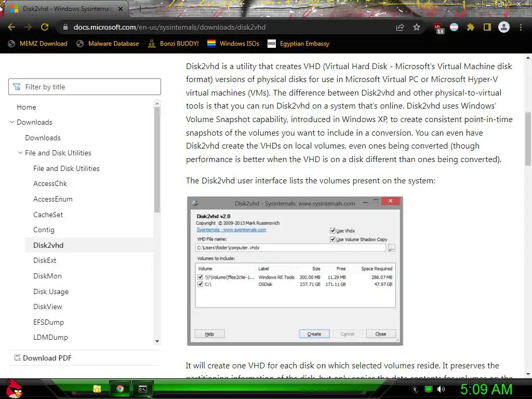Viewport: 532px width, 399px height.
Task: Open Windows ISOs bookmark
Action: [x=233, y=44]
